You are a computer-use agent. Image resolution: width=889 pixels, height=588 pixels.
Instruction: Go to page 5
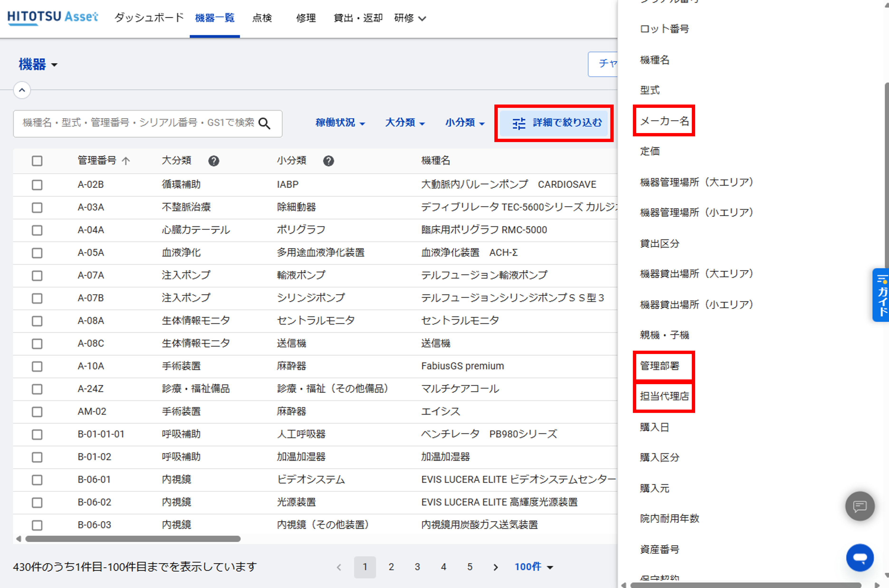(x=470, y=567)
